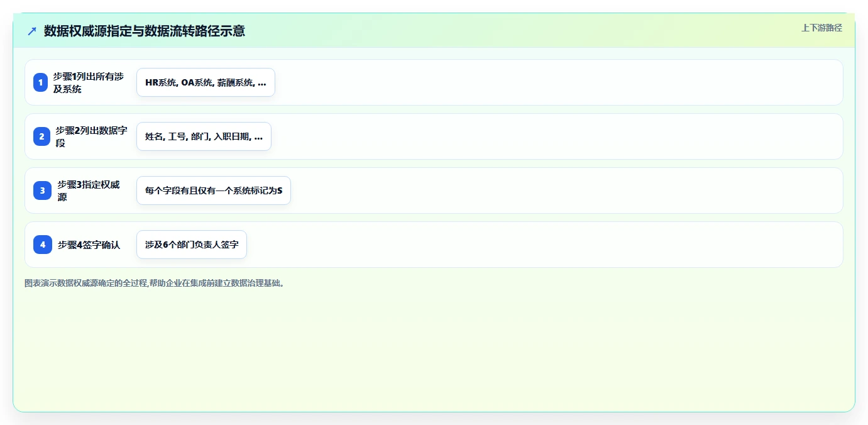Screen dimensions: 868x425
Task: Select the step 4 number badge
Action: 43,245
